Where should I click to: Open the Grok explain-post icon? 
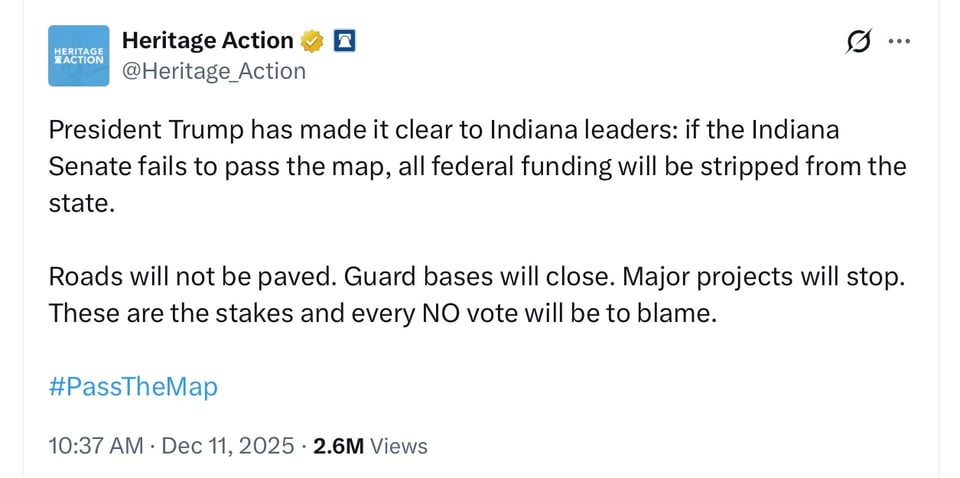click(x=858, y=42)
